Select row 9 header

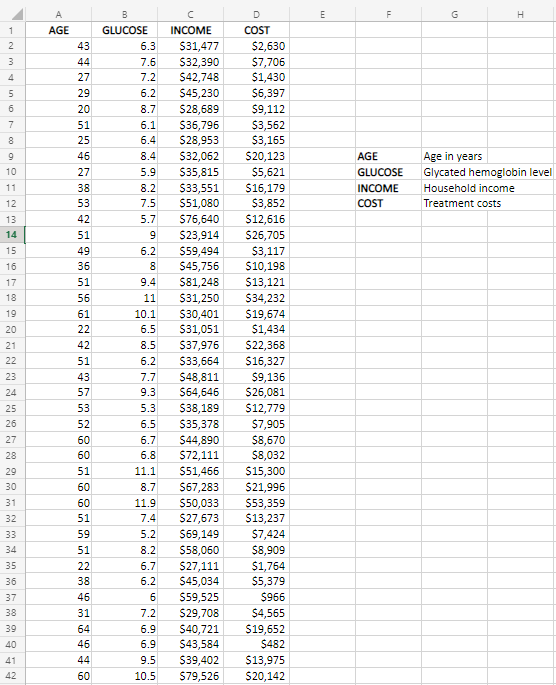(12, 156)
